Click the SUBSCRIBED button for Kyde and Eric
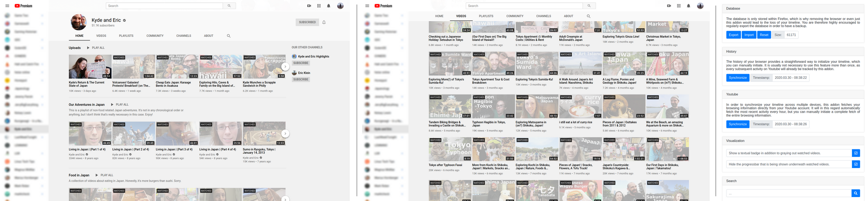This screenshot has height=201, width=868. pos(307,22)
